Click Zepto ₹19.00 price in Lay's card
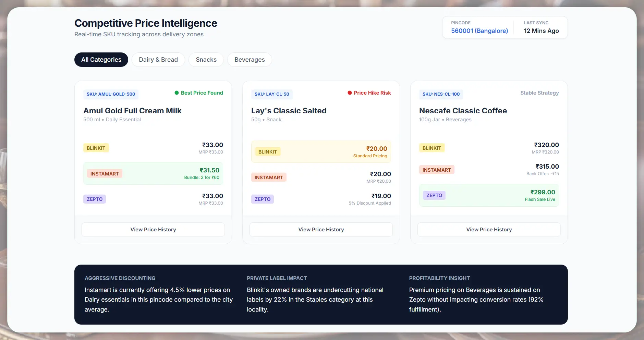The image size is (644, 340). pyautogui.click(x=381, y=196)
